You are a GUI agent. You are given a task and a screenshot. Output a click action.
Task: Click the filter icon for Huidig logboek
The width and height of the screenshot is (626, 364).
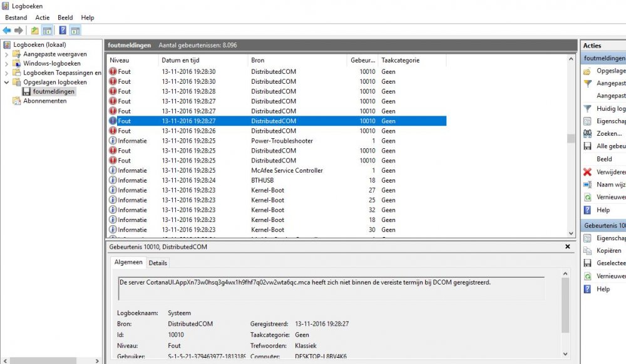click(587, 109)
